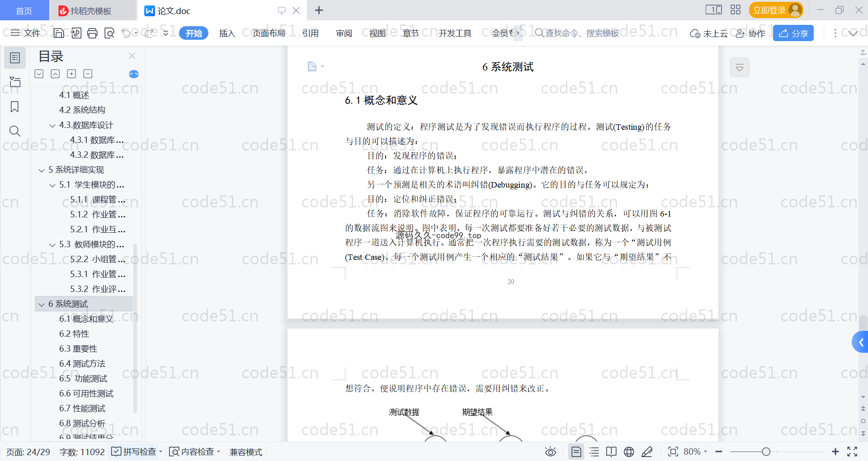Click word count 字数: 11092
Image resolution: width=868 pixels, height=461 pixels.
[82, 452]
